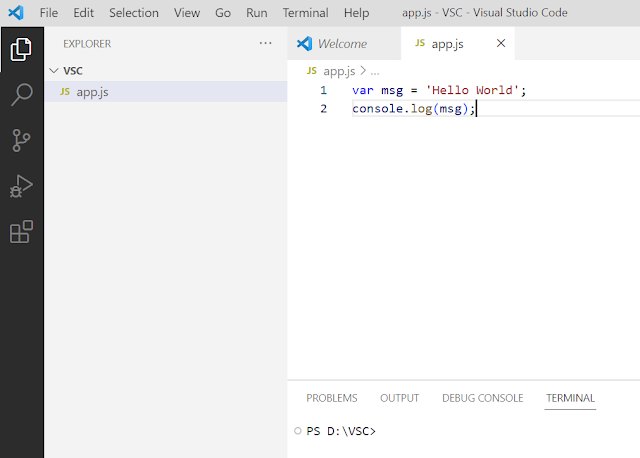The height and width of the screenshot is (458, 640).
Task: Open the Search view icon
Action: (21, 95)
